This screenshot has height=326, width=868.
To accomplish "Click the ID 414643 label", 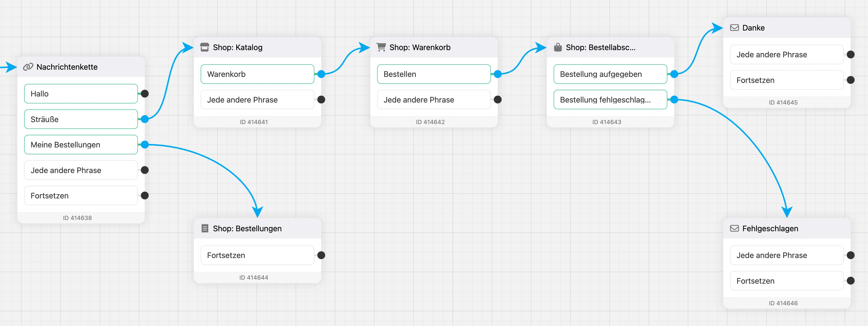I will pos(606,122).
